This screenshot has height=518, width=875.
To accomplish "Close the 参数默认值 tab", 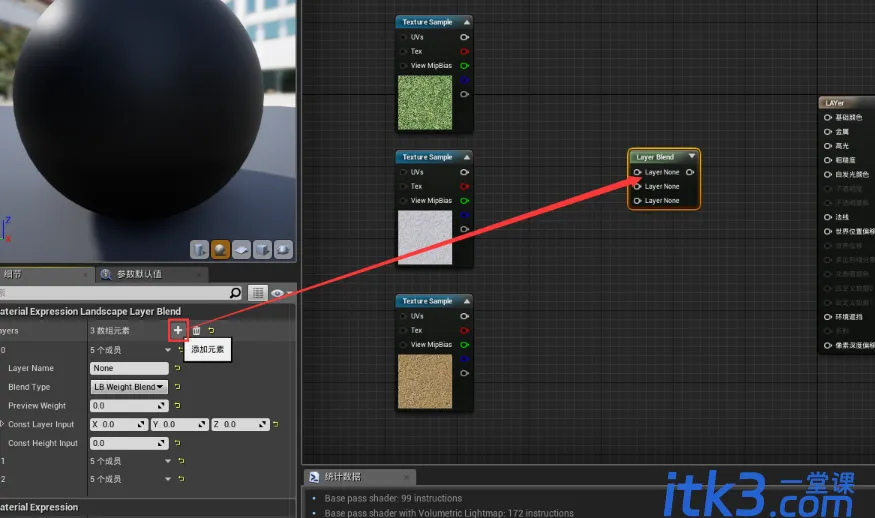I will point(199,275).
